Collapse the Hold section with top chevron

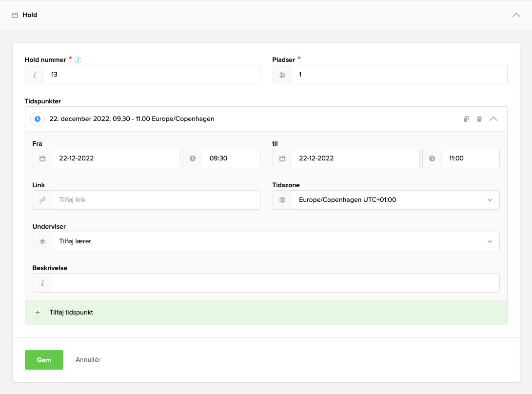[516, 15]
